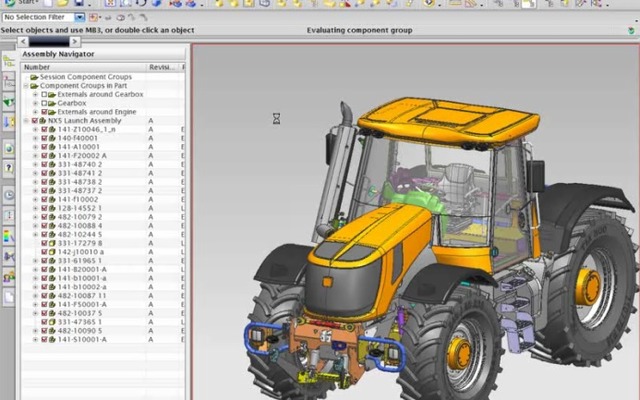The image size is (640, 400).
Task: Open the Assembly Navigator sidebar tab
Action: tap(9, 62)
